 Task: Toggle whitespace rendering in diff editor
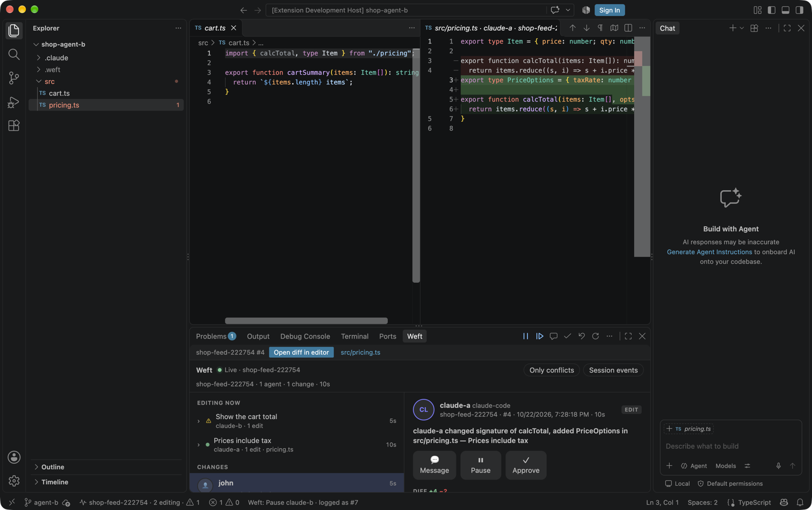pyautogui.click(x=600, y=28)
